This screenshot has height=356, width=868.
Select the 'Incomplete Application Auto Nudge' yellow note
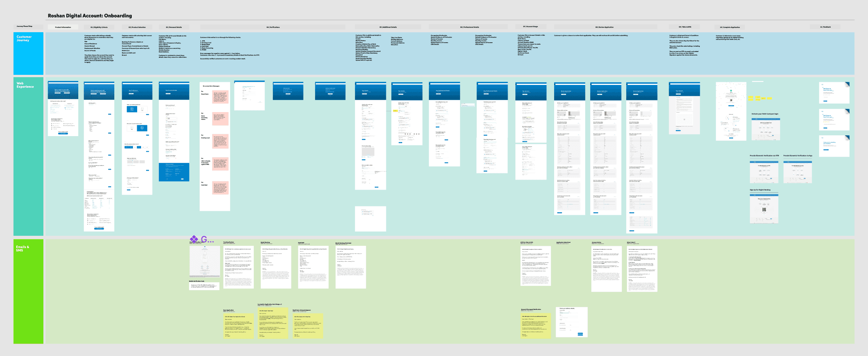[273, 323]
